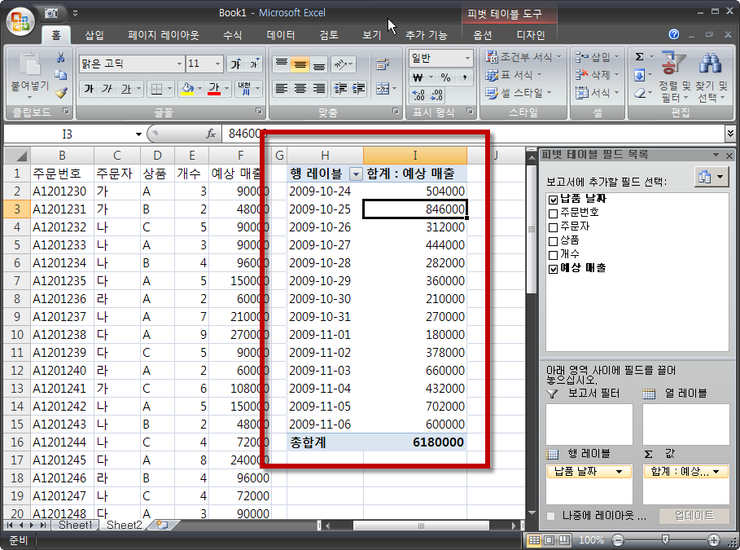This screenshot has width=740, height=550.
Task: Click increase indent icon
Action: (x=359, y=88)
